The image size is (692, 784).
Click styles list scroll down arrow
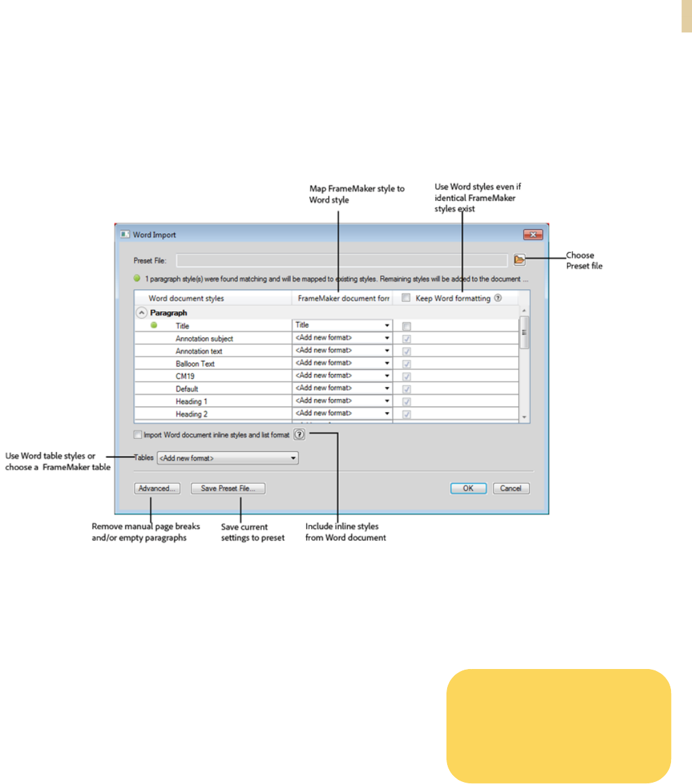[x=524, y=417]
